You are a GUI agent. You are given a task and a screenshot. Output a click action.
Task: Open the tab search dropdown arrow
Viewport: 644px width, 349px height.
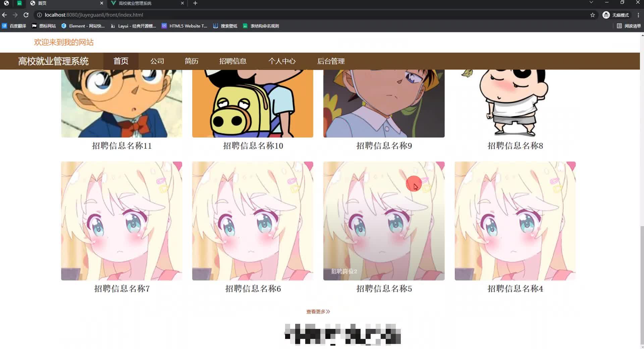coord(591,2)
